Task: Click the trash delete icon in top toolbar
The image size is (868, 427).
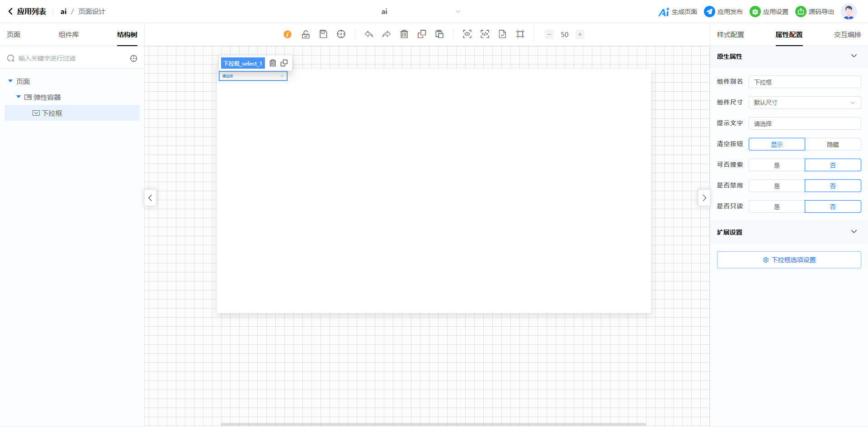Action: pyautogui.click(x=404, y=34)
